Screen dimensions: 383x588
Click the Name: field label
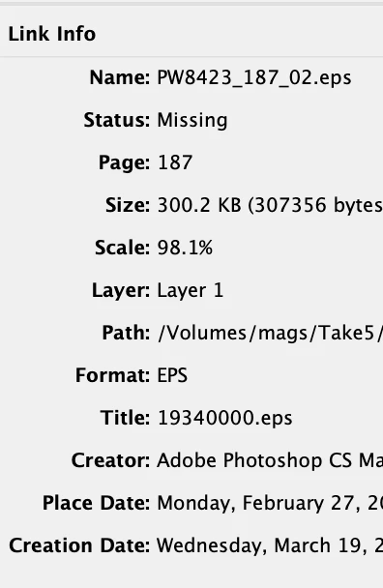point(120,78)
